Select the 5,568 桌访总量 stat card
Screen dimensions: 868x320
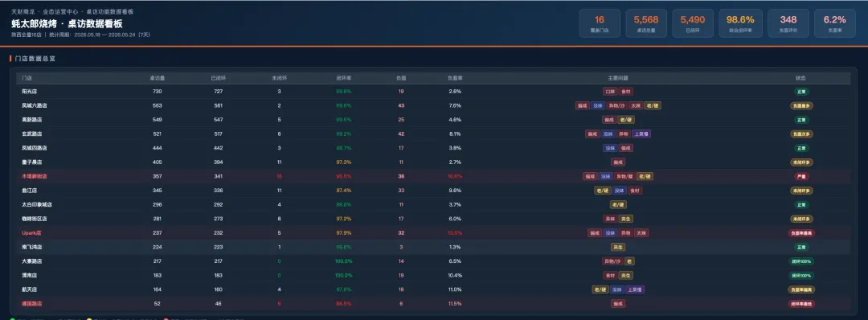pos(646,23)
